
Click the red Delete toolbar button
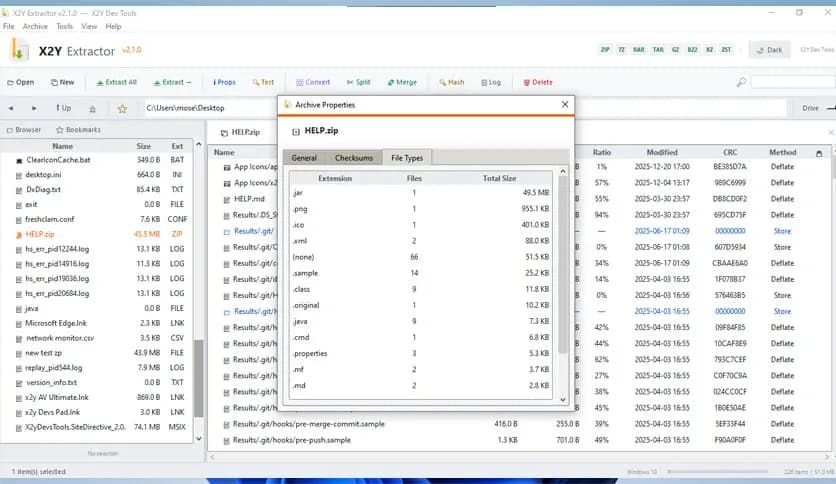click(x=538, y=82)
